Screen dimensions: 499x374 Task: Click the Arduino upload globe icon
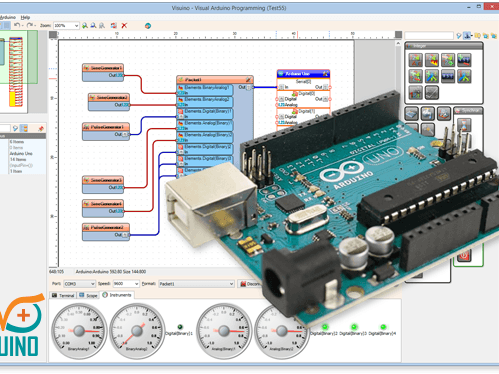pyautogui.click(x=148, y=26)
